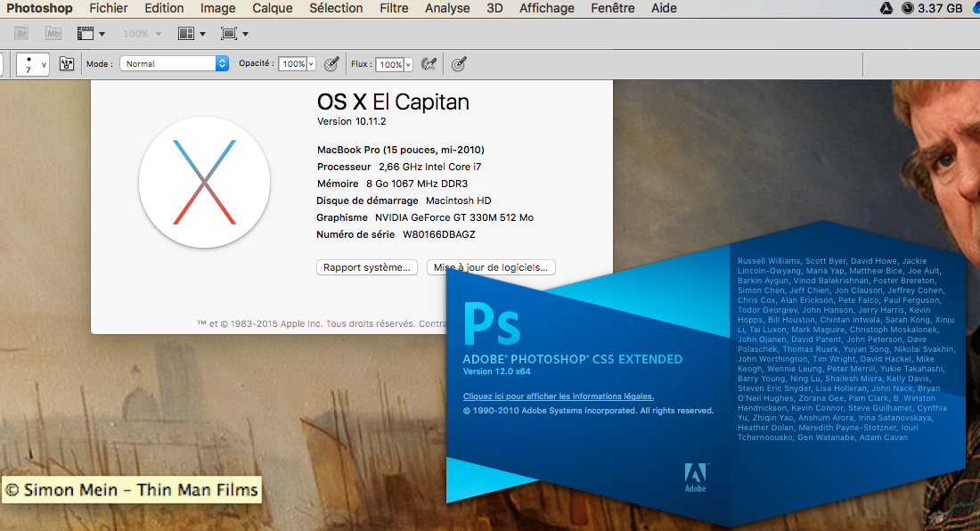
Task: Launch Mini Bridge via Mb icon
Action: point(53,34)
